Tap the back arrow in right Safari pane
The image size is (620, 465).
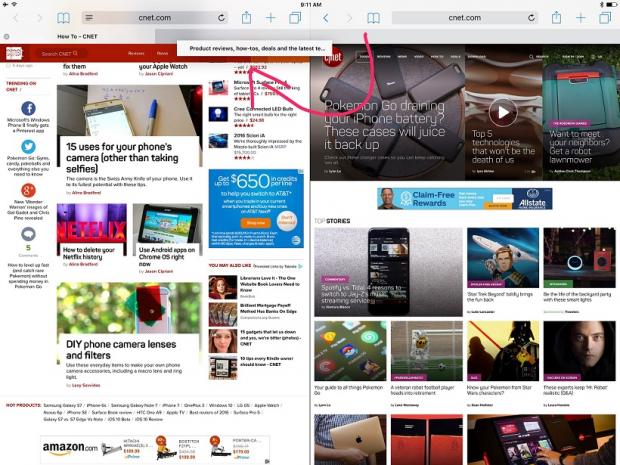point(326,18)
